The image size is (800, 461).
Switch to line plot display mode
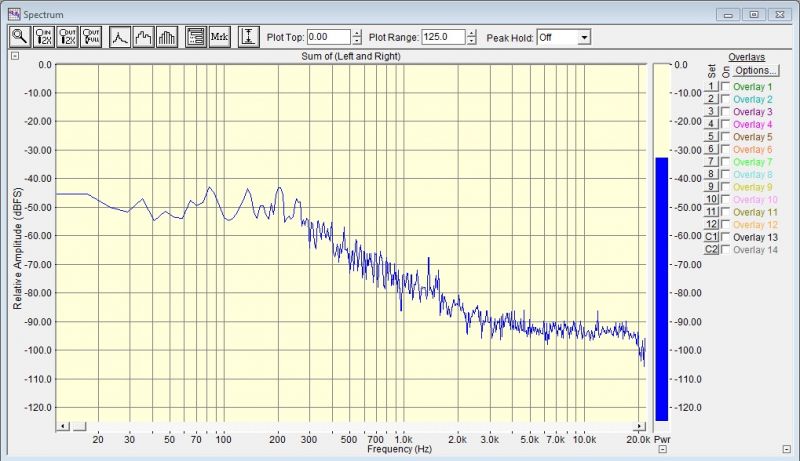(120, 37)
